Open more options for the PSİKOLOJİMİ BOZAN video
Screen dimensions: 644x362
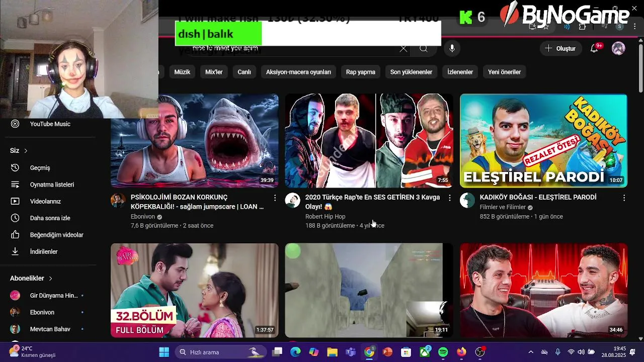[275, 198]
